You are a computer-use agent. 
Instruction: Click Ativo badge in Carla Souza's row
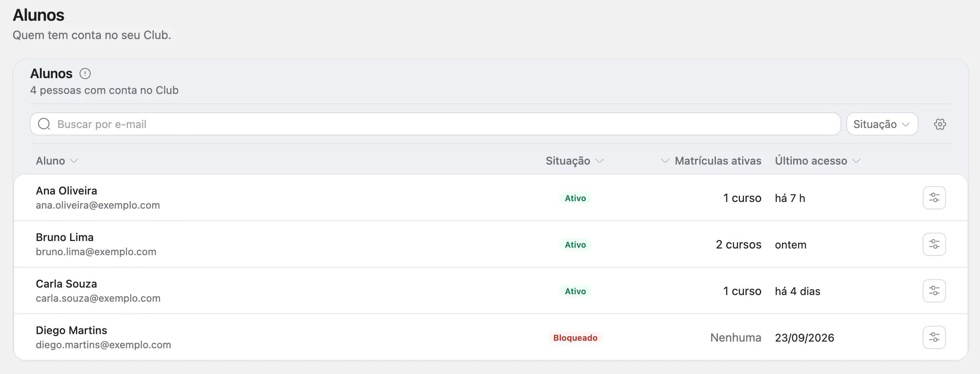click(575, 291)
